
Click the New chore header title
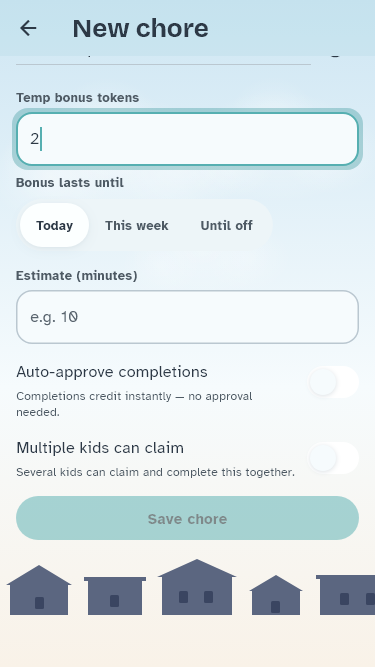point(140,29)
